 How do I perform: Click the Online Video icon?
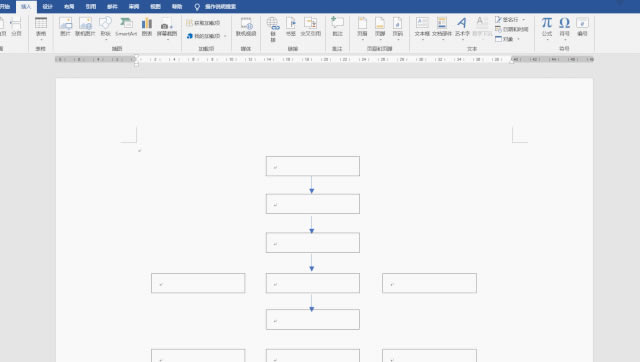pos(246,27)
